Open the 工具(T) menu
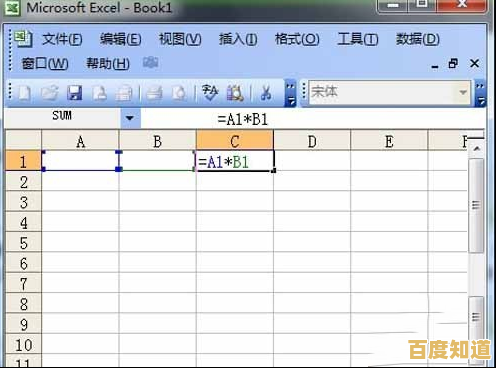Screen dimensions: 496x368 tap(358, 39)
